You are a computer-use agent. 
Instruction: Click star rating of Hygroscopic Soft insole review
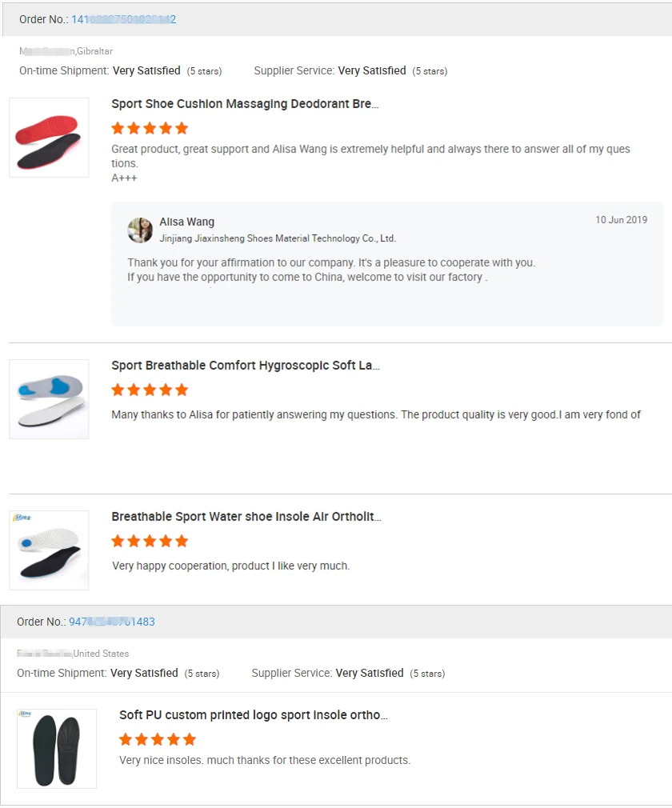click(x=150, y=390)
